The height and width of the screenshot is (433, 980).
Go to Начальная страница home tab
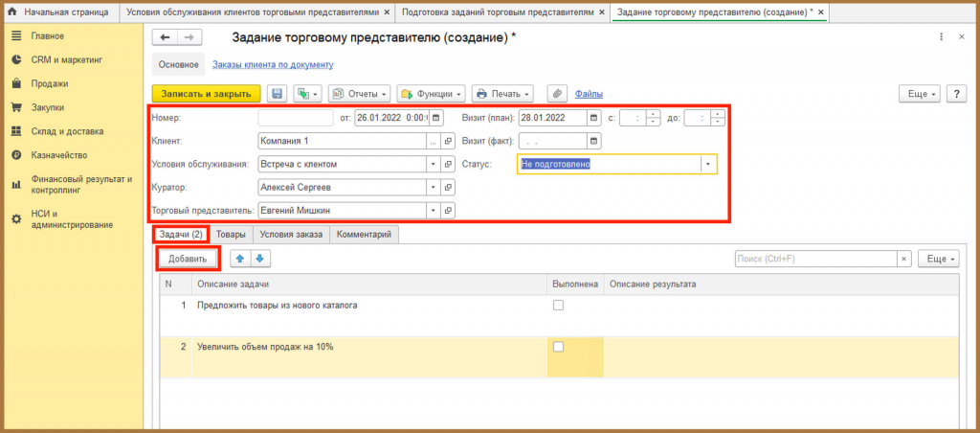(x=58, y=11)
